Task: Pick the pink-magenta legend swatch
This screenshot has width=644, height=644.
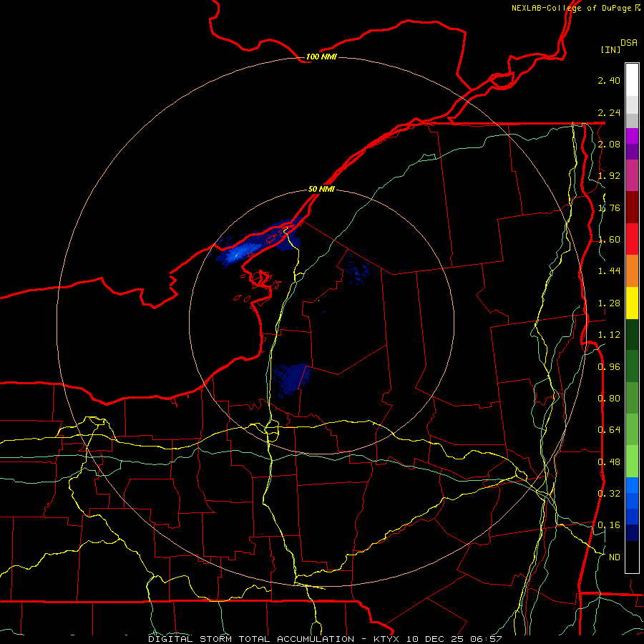Action: (632, 175)
